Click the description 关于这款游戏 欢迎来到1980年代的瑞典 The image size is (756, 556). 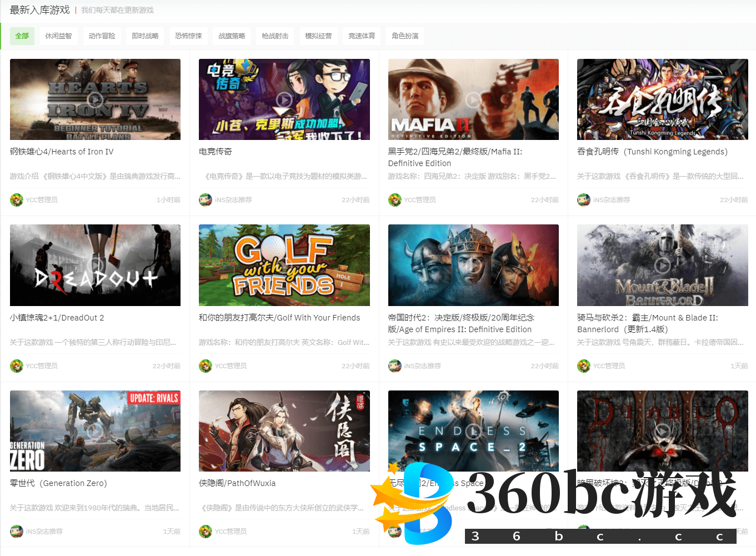point(94,508)
